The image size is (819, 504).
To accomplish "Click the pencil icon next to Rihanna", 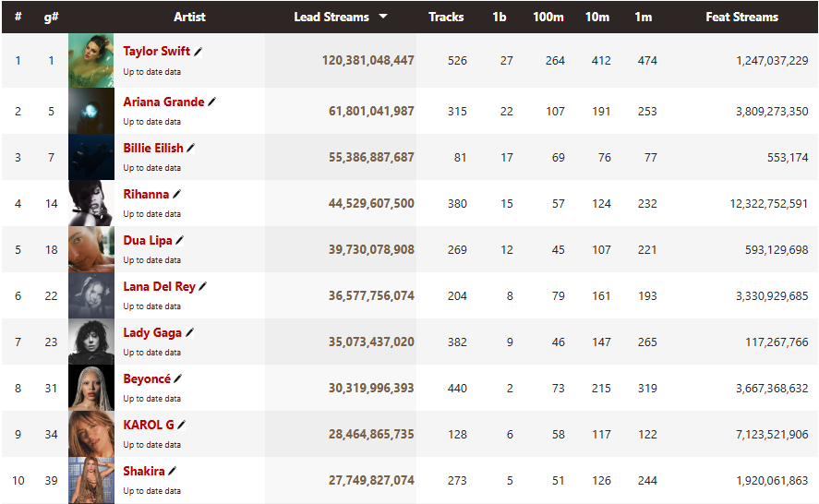I will 176,194.
